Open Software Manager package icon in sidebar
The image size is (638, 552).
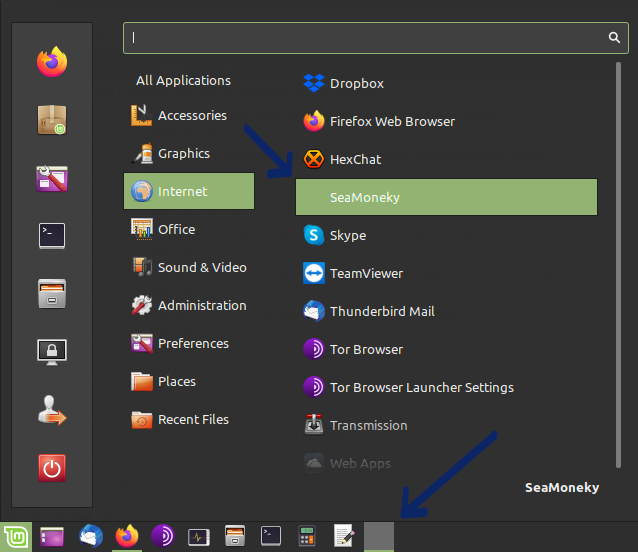coord(52,120)
